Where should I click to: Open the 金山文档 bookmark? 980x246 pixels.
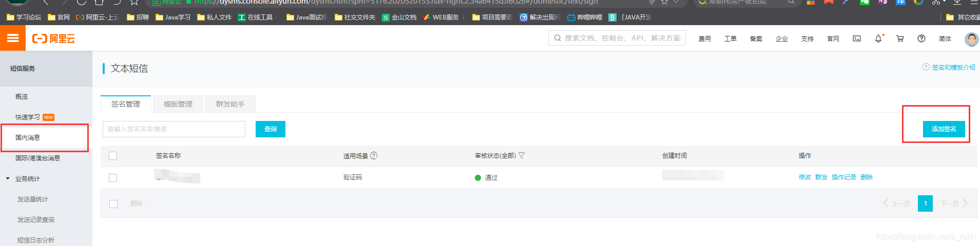[x=399, y=17]
